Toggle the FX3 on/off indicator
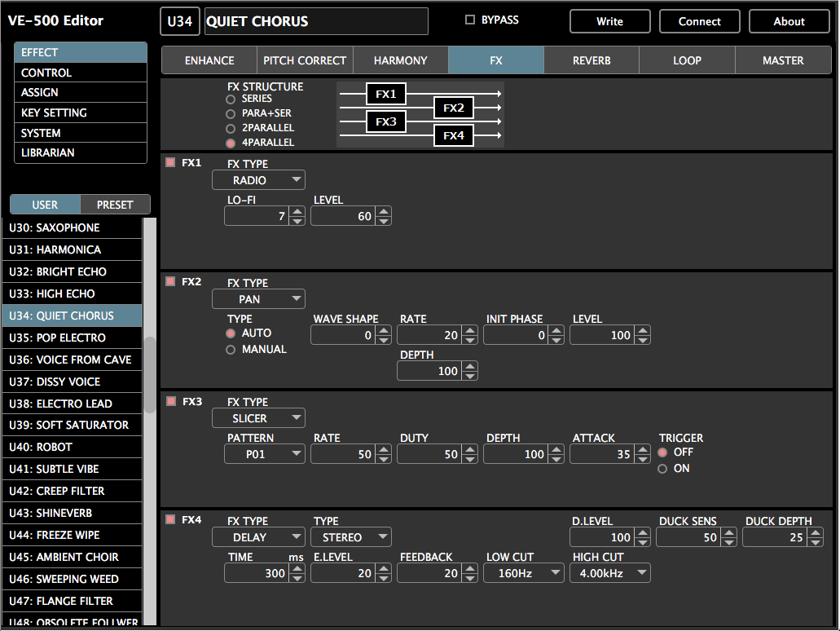This screenshot has height=631, width=840. click(170, 400)
